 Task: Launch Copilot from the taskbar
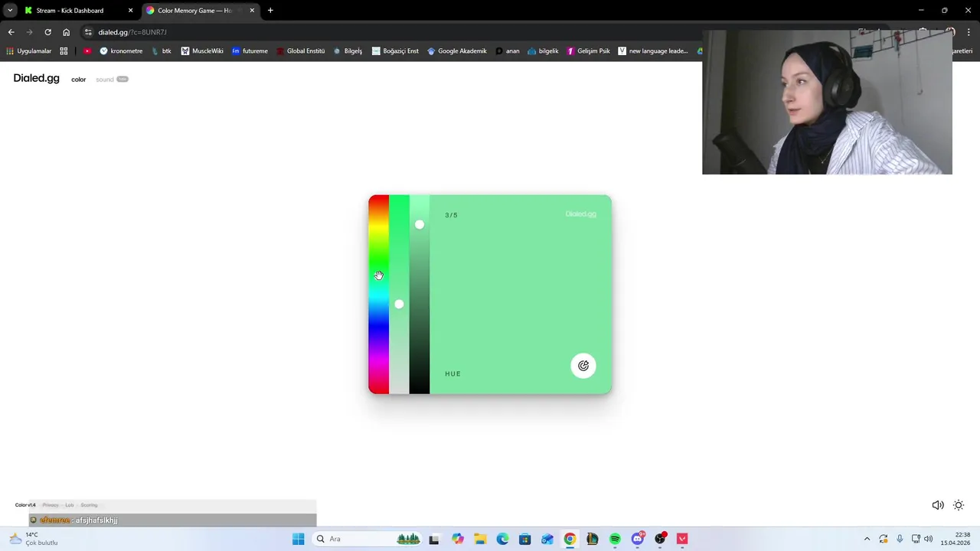click(457, 539)
